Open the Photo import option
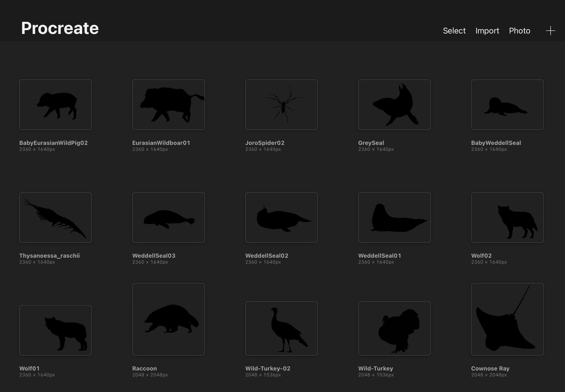Screen dimensions: 565x392 click(x=519, y=31)
